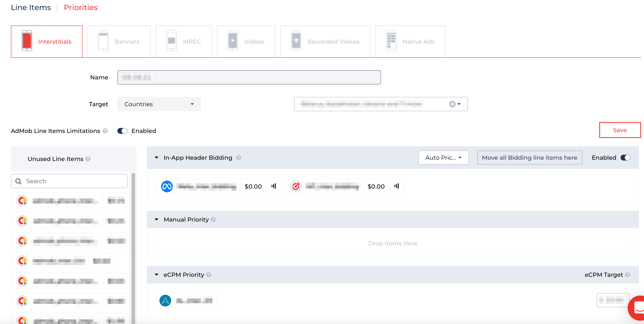Switch to the Banners tab
The height and width of the screenshot is (324, 644).
(119, 41)
